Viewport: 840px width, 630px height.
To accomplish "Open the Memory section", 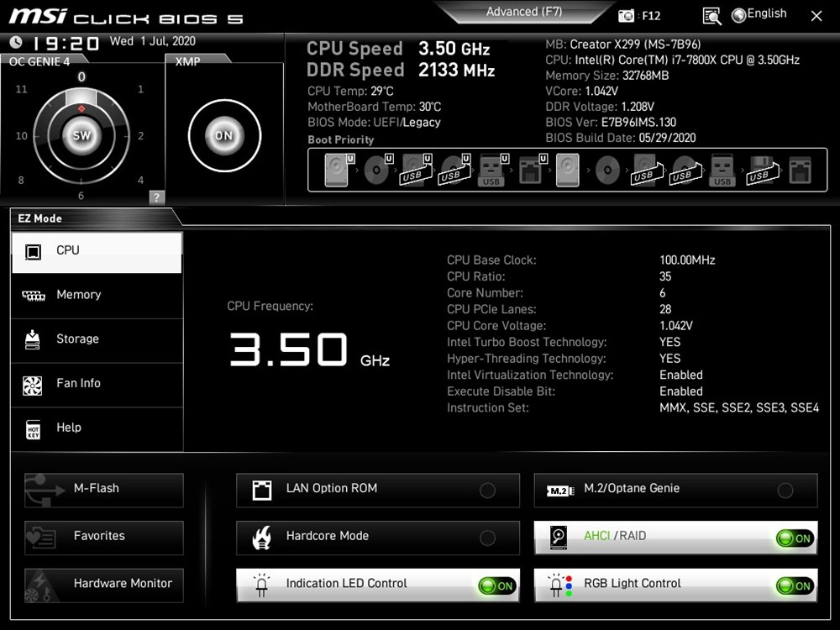I will 97,296.
